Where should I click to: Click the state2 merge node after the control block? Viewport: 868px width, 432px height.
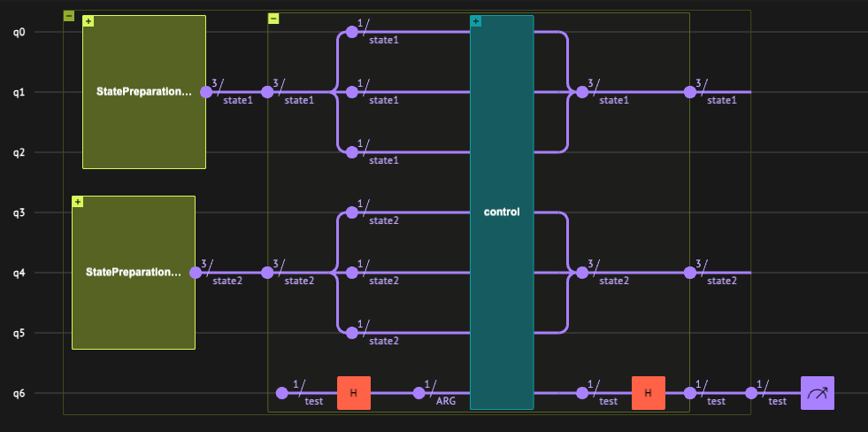[582, 273]
